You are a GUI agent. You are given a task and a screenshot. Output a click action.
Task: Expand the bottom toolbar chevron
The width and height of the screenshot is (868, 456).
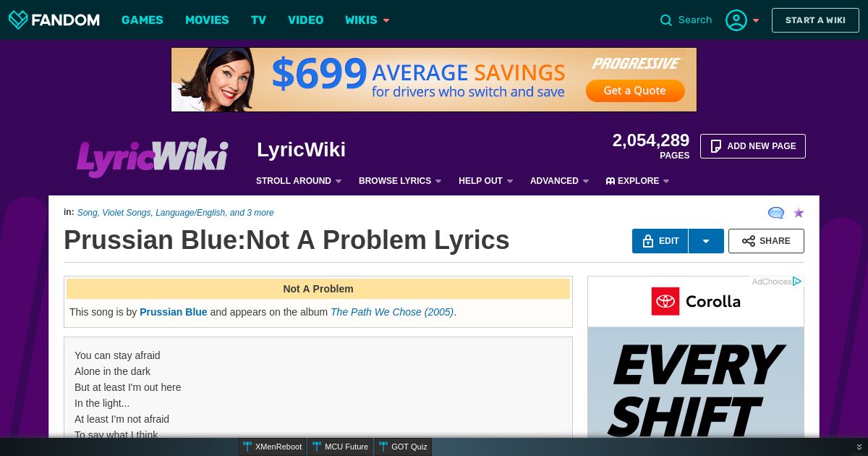point(859,447)
